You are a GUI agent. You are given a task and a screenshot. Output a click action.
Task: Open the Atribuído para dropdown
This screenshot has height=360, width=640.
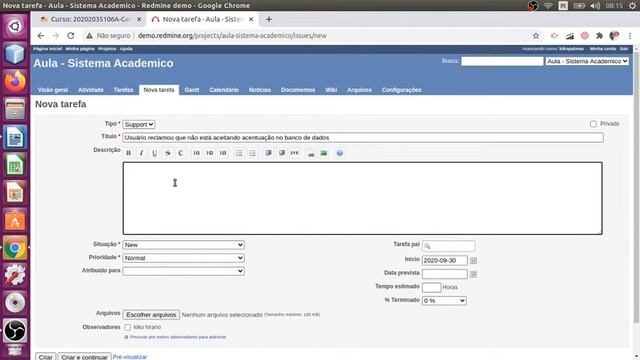183,271
